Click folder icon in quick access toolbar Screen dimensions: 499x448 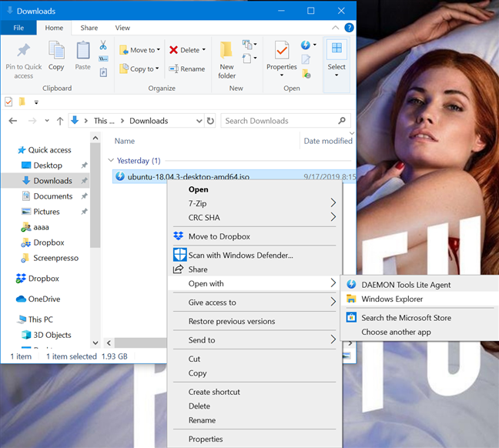coord(22,102)
